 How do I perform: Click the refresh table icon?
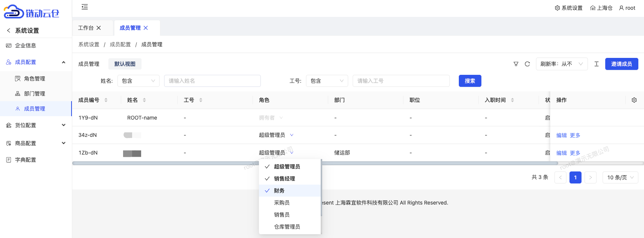click(527, 64)
